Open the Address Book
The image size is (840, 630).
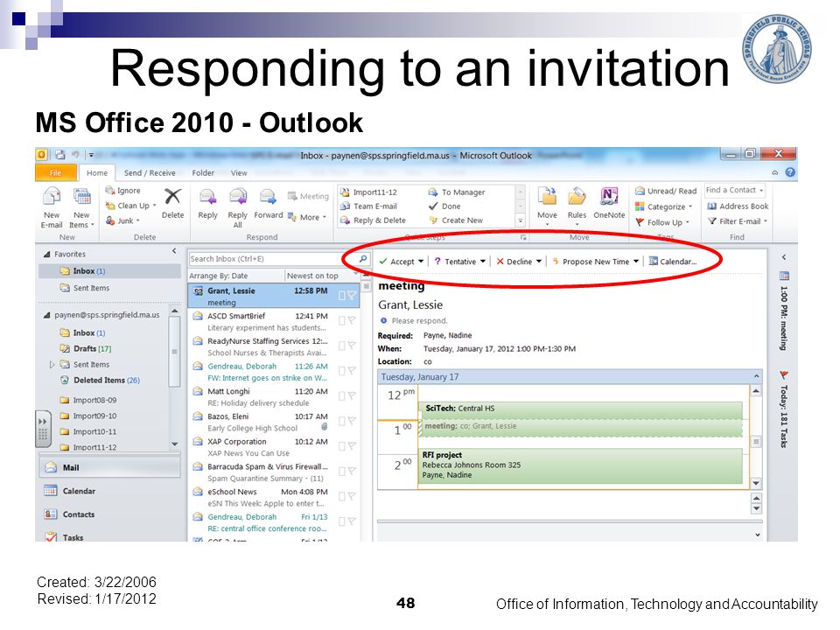[x=738, y=206]
